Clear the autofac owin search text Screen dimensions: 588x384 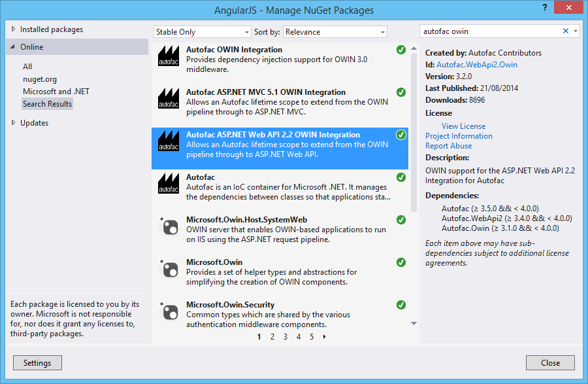click(x=566, y=31)
